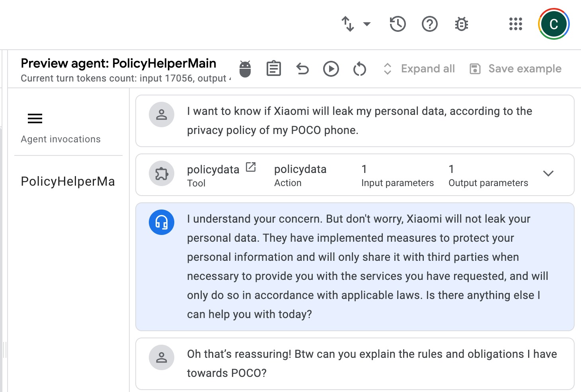
Task: Click the help question mark icon
Action: (x=429, y=24)
